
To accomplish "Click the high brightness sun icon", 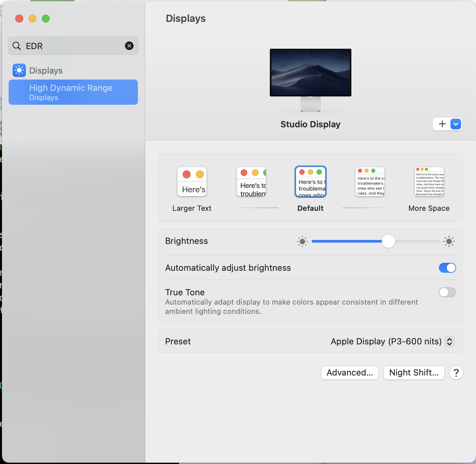I will coord(449,241).
